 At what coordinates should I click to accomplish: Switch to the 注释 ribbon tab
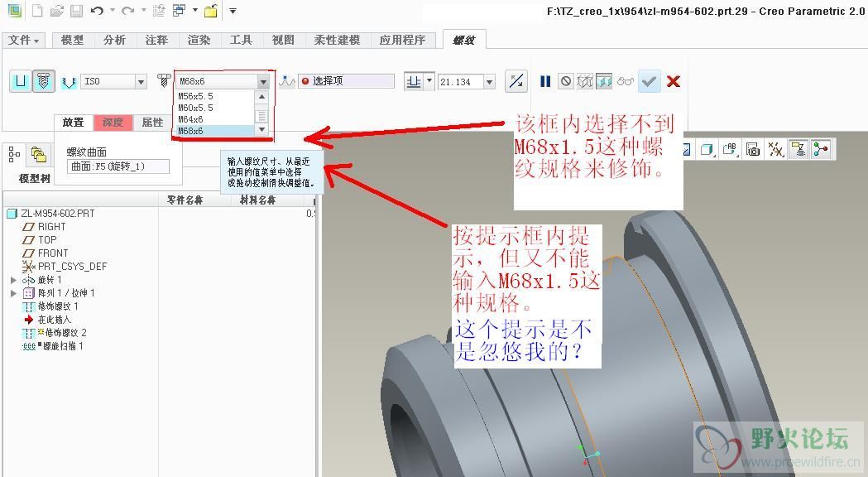click(156, 40)
